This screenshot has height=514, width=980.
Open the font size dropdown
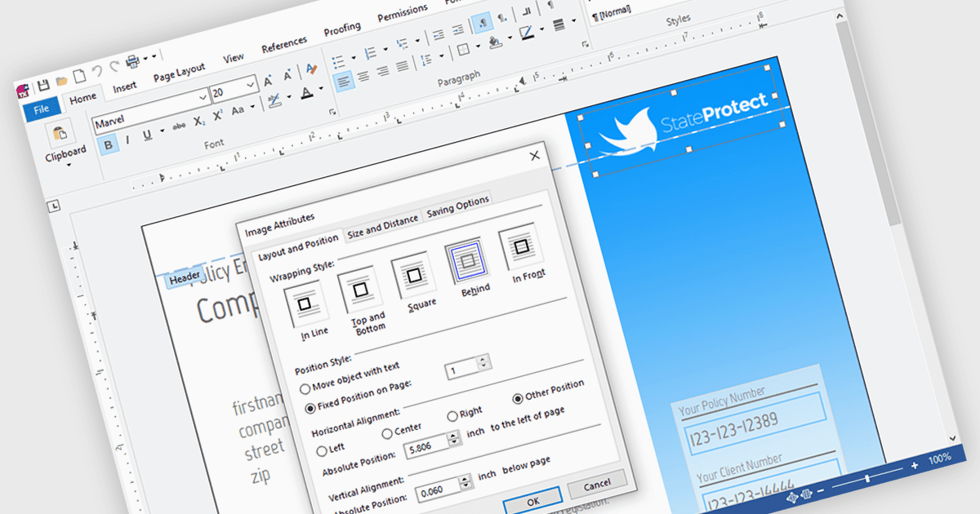pyautogui.click(x=251, y=86)
